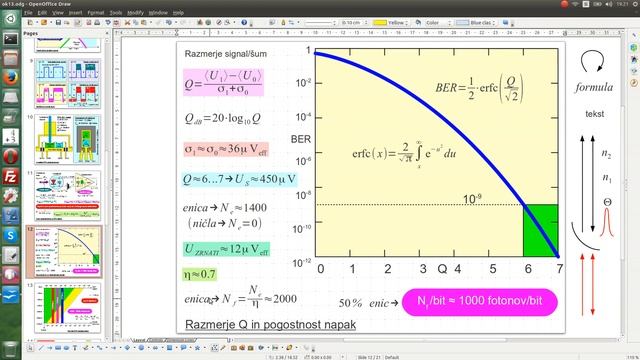Select page 11 thumbnail in Pages panel
640x360 pixels.
67,196
